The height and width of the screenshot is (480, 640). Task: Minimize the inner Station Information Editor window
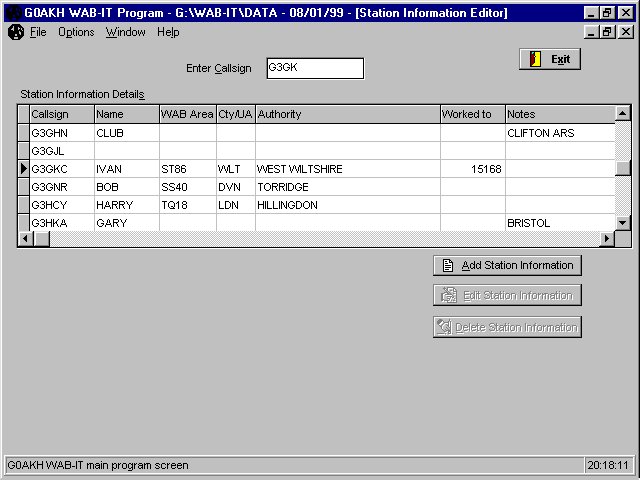[591, 32]
